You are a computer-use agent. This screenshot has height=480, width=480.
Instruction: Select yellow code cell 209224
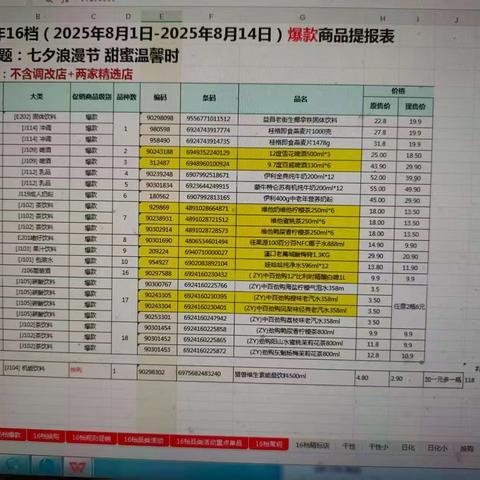(159, 252)
